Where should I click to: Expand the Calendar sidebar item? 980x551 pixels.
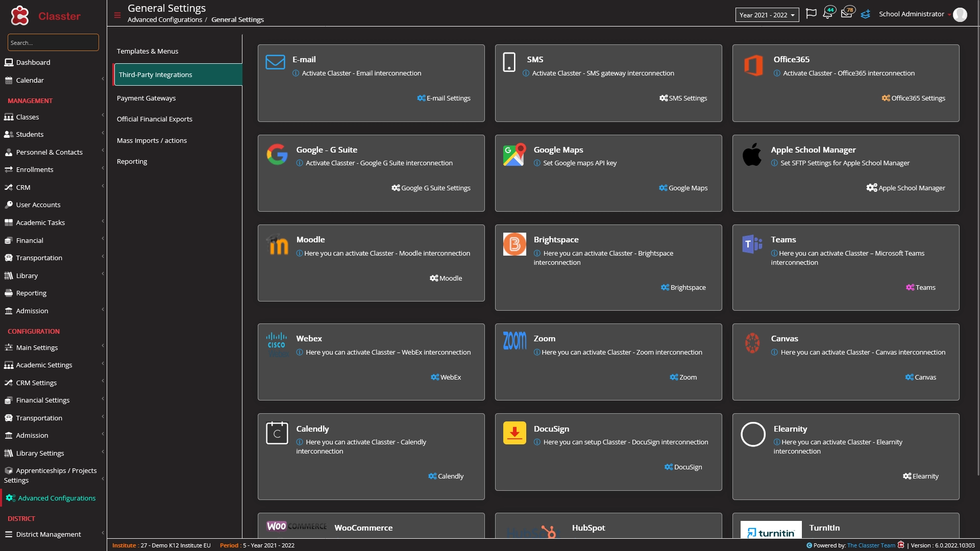54,80
